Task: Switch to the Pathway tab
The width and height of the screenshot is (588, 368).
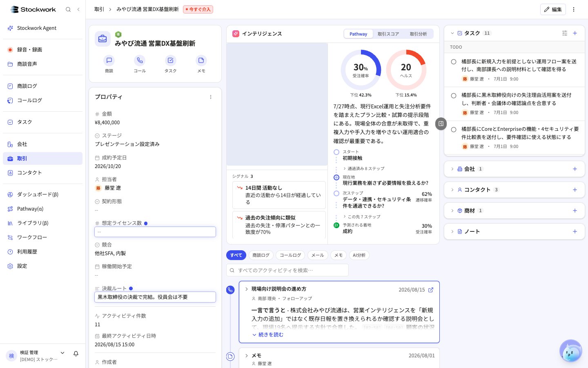Action: (358, 34)
